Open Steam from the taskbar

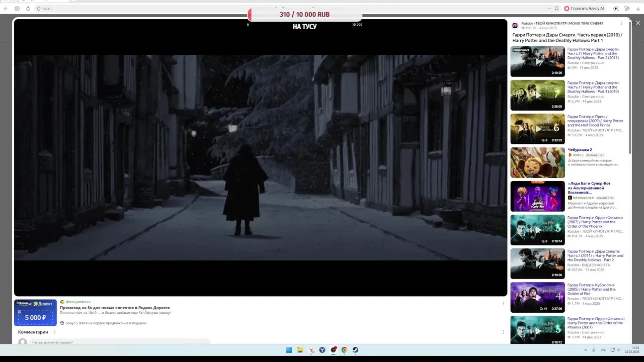click(x=355, y=350)
